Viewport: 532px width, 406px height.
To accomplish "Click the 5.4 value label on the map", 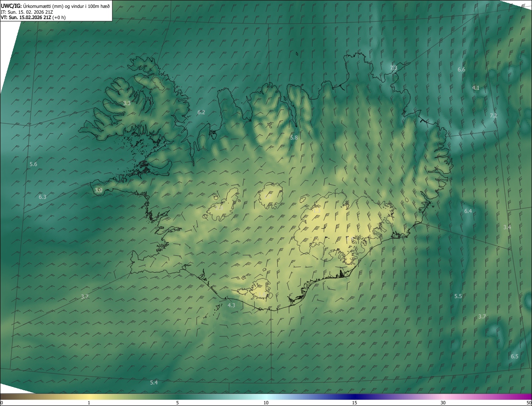I will 154,382.
